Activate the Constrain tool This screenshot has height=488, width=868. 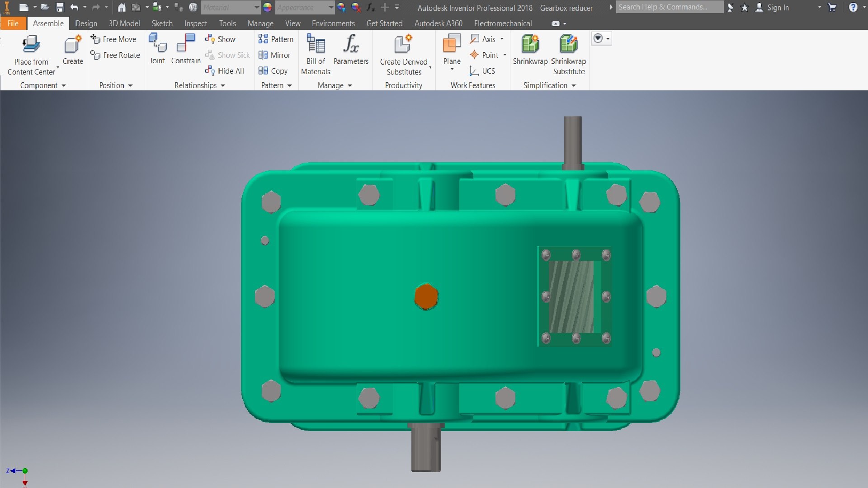(x=186, y=49)
